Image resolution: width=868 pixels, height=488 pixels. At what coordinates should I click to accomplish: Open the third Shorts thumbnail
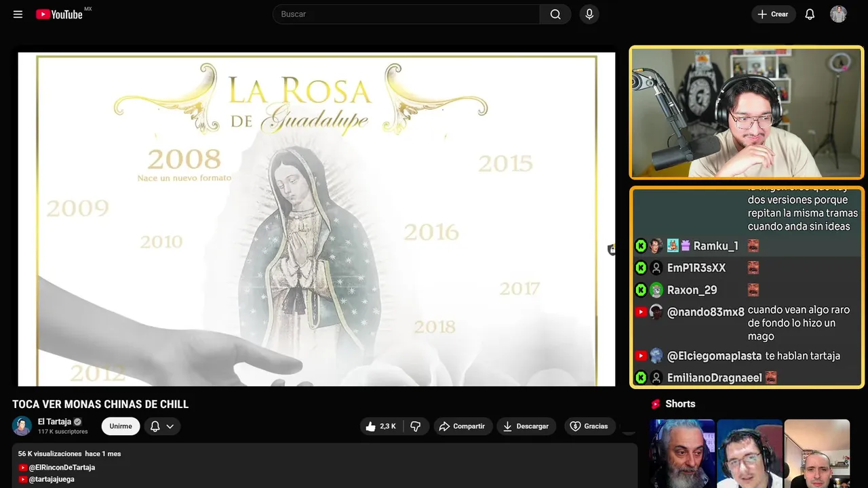816,453
